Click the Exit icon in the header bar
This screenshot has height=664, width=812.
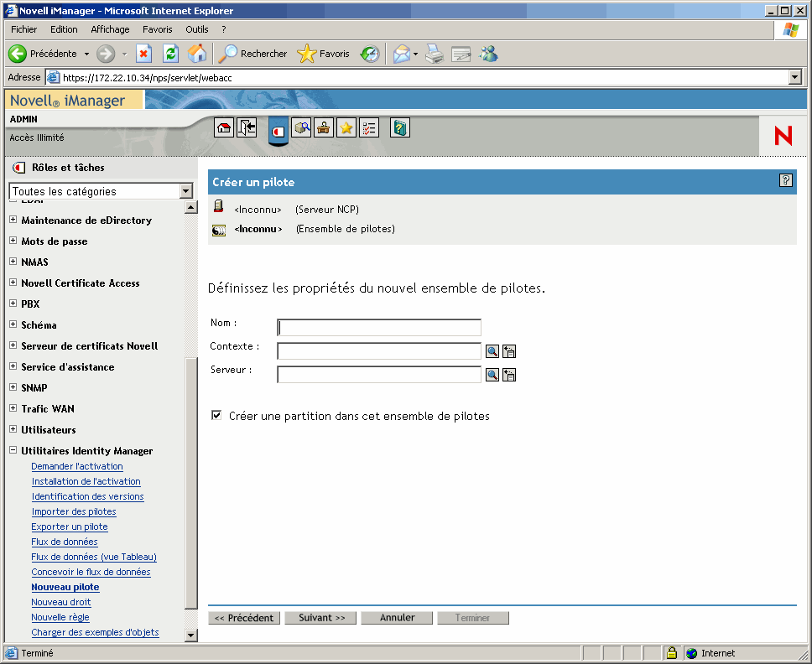click(246, 127)
